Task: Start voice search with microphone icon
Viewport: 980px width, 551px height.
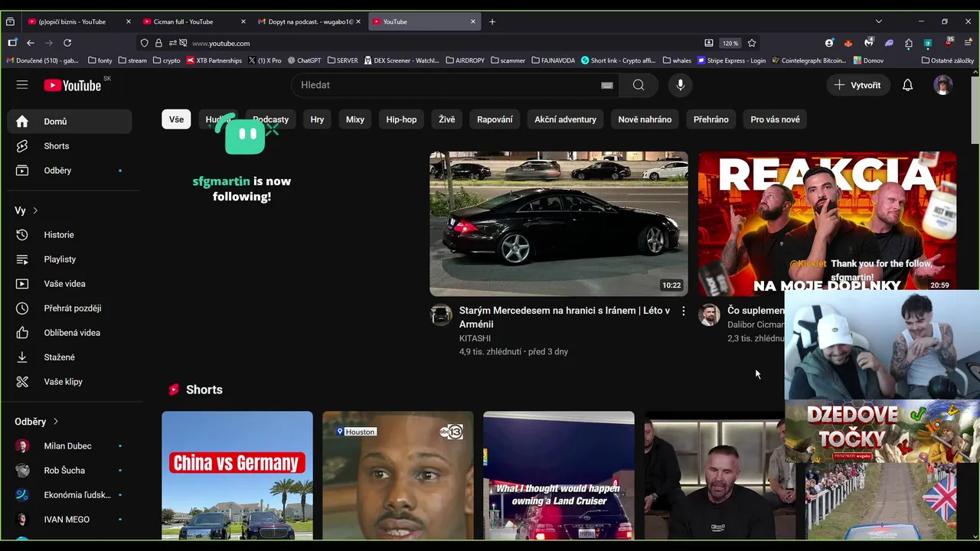Action: pos(680,85)
